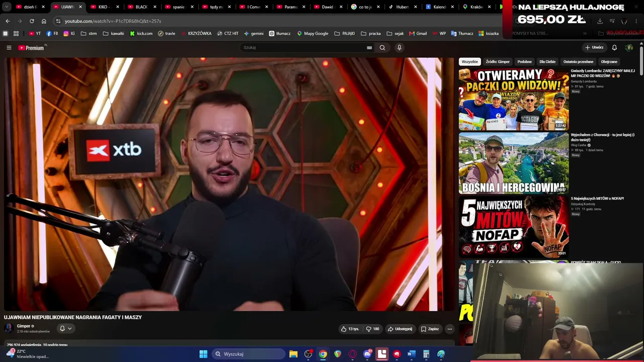Click the Zapisz save button

[x=430, y=329]
